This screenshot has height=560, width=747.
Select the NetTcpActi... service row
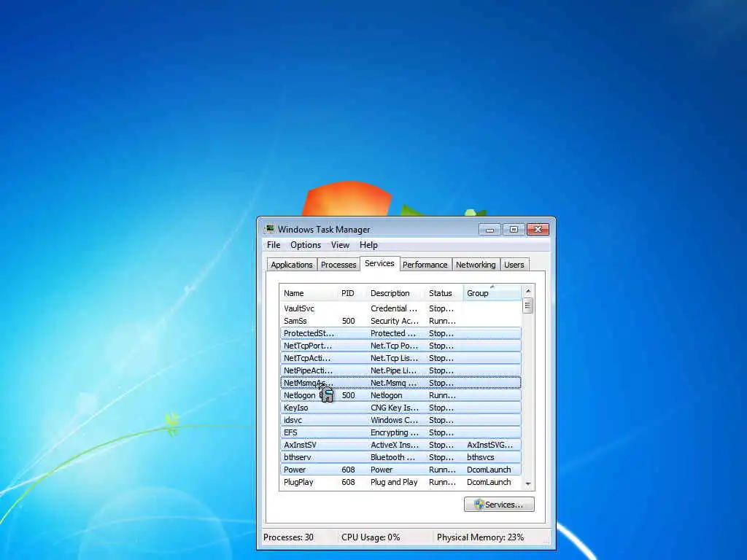tap(400, 358)
